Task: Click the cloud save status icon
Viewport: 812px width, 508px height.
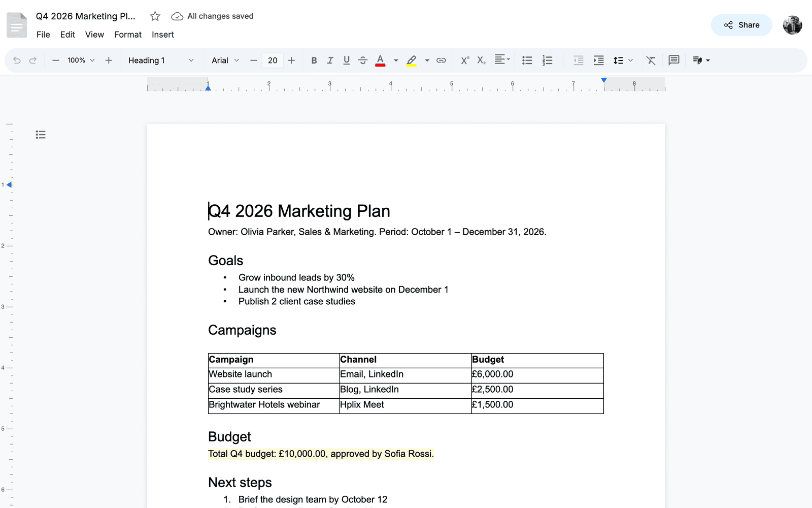Action: pyautogui.click(x=177, y=16)
